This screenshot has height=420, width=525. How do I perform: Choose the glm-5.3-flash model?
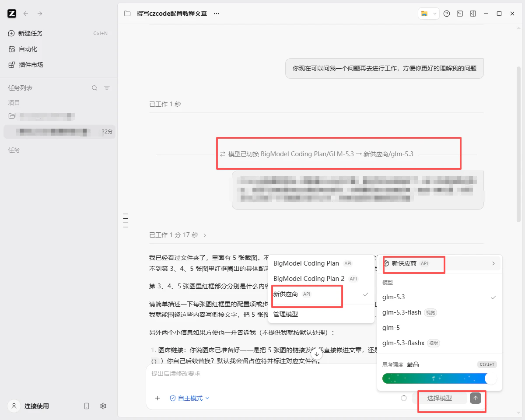[440, 312]
